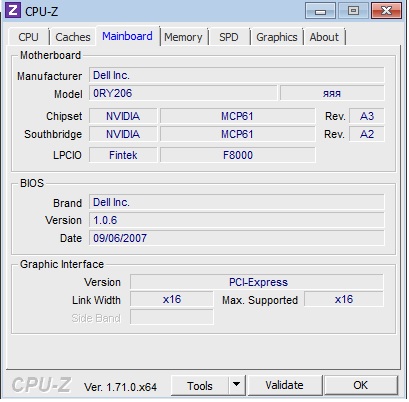Go to the SPD tab
The image size is (409, 402).
229,37
